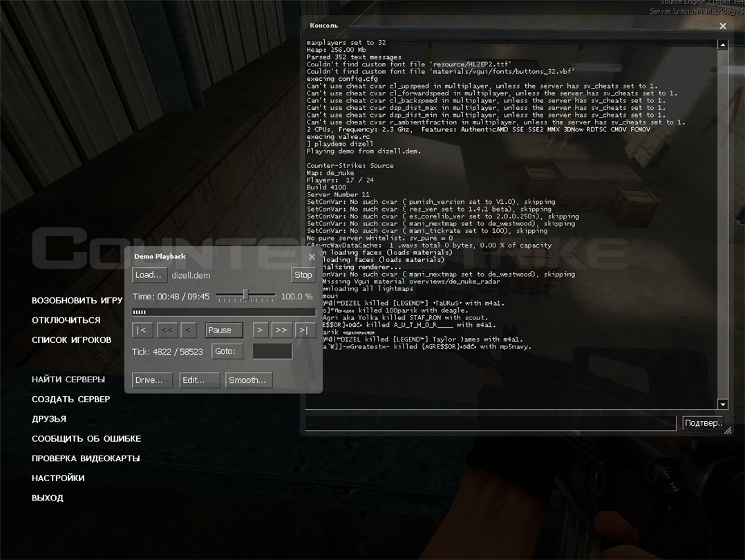
Task: Click console line 'maxplayers set to 32'
Action: pyautogui.click(x=346, y=43)
